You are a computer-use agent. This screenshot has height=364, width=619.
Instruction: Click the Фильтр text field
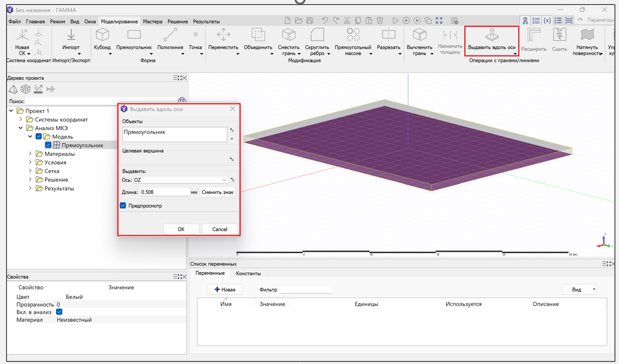point(306,290)
